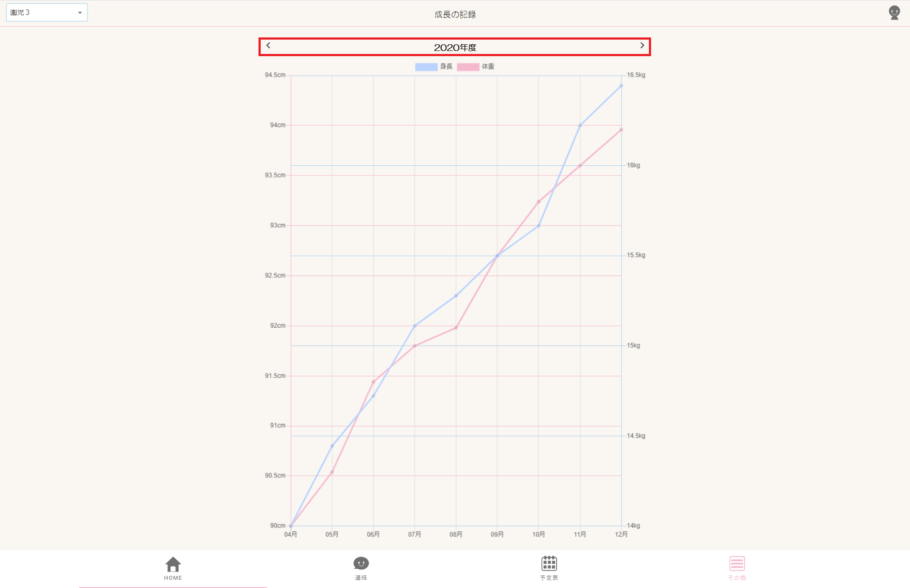Screen dimensions: 910x588
Task: Click the user profile avatar icon
Action: 894,13
